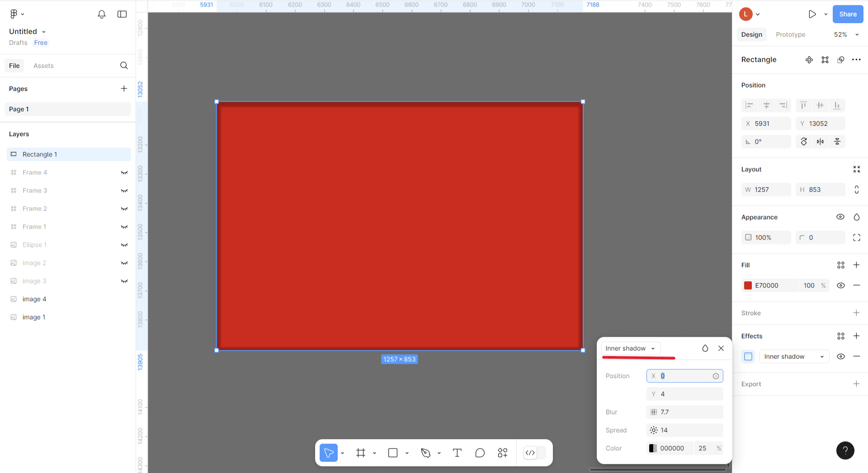This screenshot has width=868, height=473.
Task: Rotate rectangle 90 degrees
Action: 804,142
